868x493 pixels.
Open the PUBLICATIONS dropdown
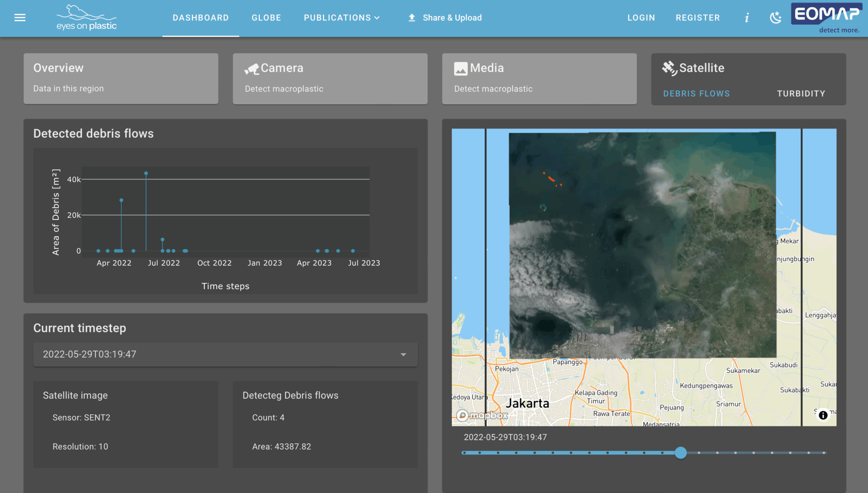(x=342, y=17)
